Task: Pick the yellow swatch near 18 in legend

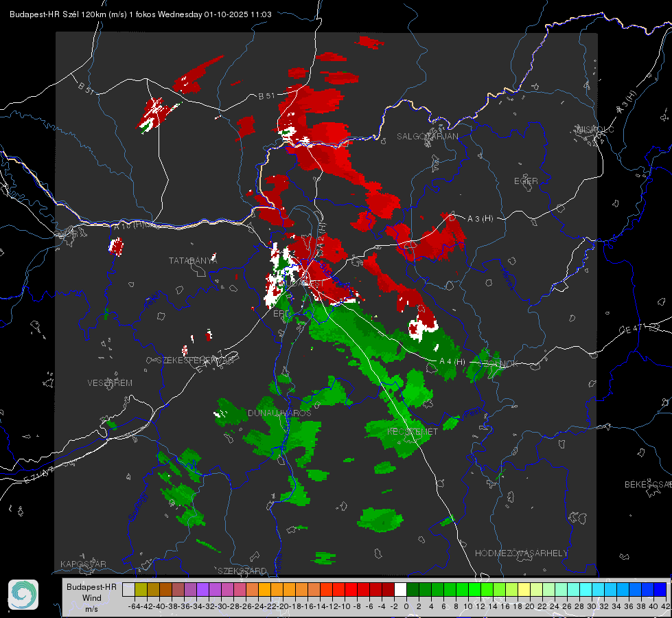Action: pyautogui.click(x=524, y=589)
